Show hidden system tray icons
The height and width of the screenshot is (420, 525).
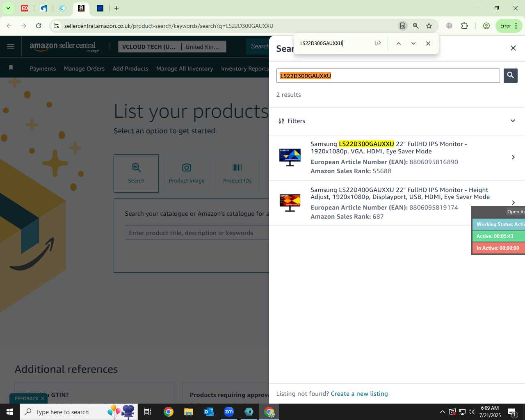(x=442, y=412)
